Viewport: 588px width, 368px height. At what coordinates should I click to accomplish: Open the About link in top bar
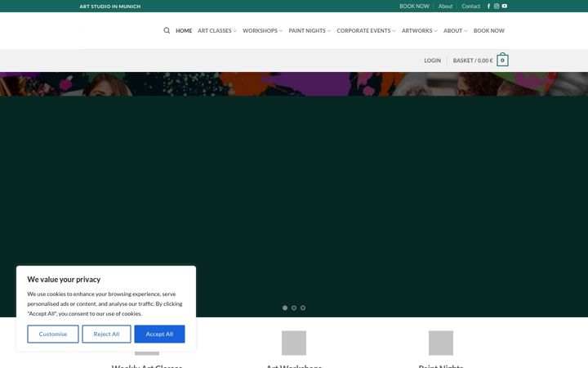446,7
